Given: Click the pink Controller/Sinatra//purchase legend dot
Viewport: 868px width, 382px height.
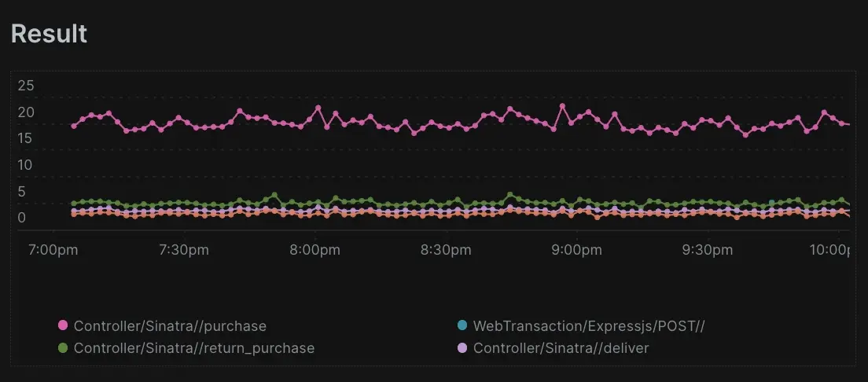Looking at the screenshot, I should pyautogui.click(x=64, y=325).
